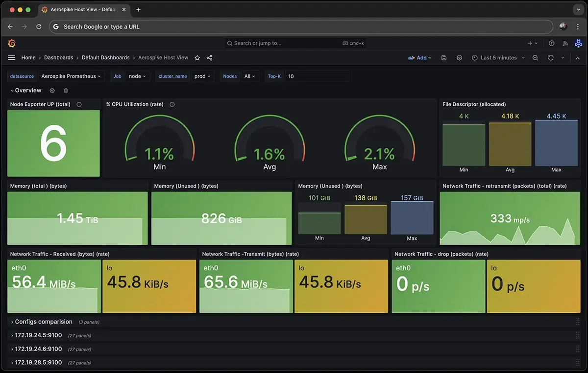Reload the browser page

(39, 26)
